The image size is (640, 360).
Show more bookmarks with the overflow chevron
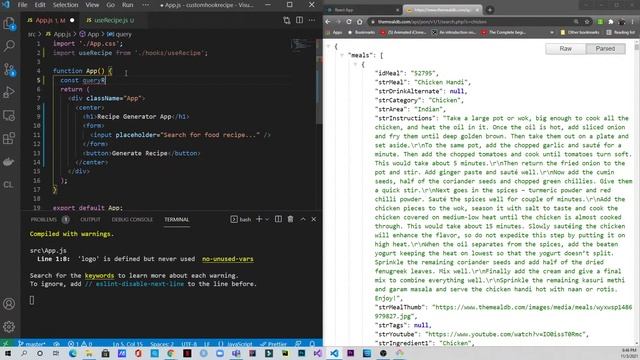pos(552,32)
